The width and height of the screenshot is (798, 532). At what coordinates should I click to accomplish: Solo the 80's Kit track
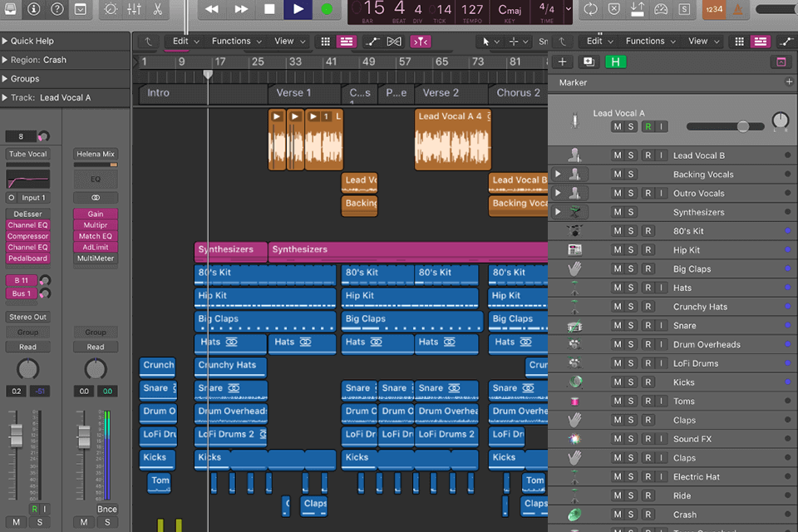coord(630,230)
